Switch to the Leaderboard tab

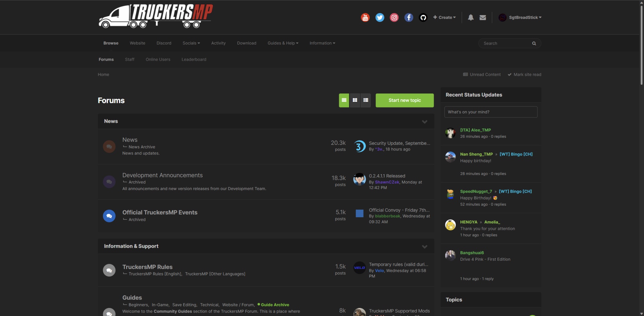[x=194, y=59]
